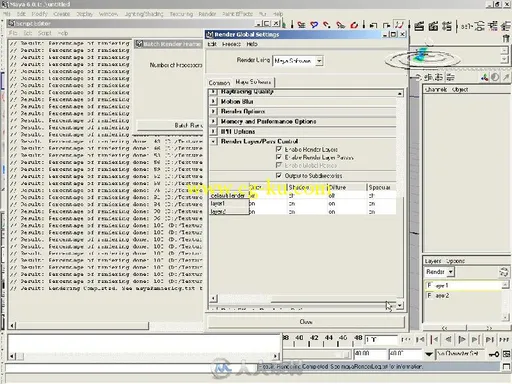Switch to the Maya Software tab
This screenshot has width=512, height=384.
point(253,82)
